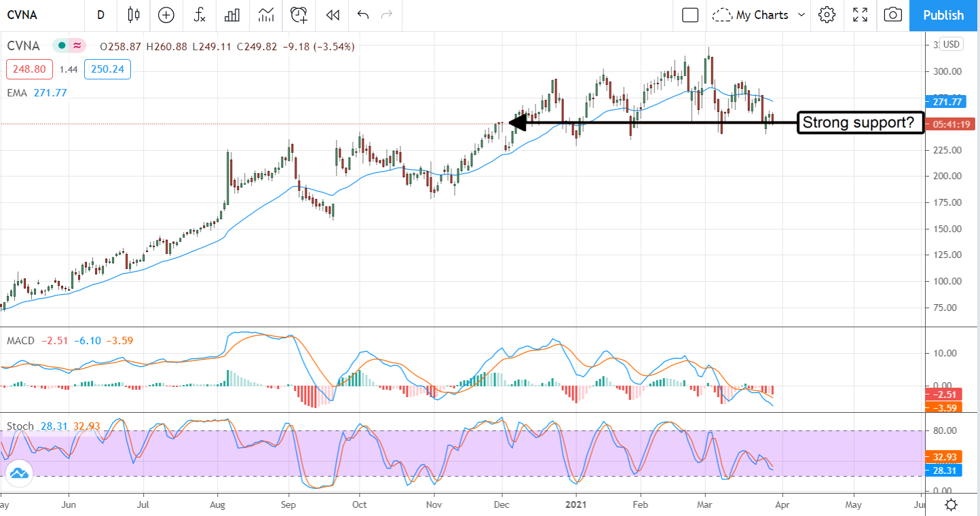The height and width of the screenshot is (516, 980).
Task: Toggle the green market status dot beside CVNA
Action: 62,46
